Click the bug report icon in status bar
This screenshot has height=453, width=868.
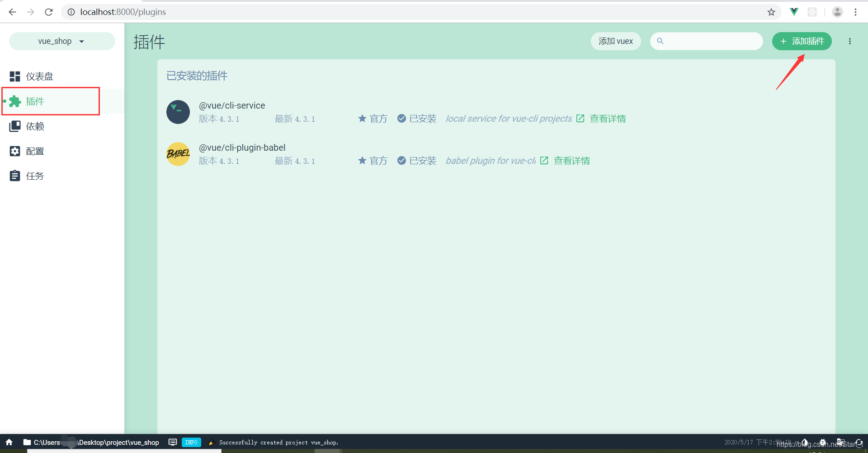[x=823, y=442]
